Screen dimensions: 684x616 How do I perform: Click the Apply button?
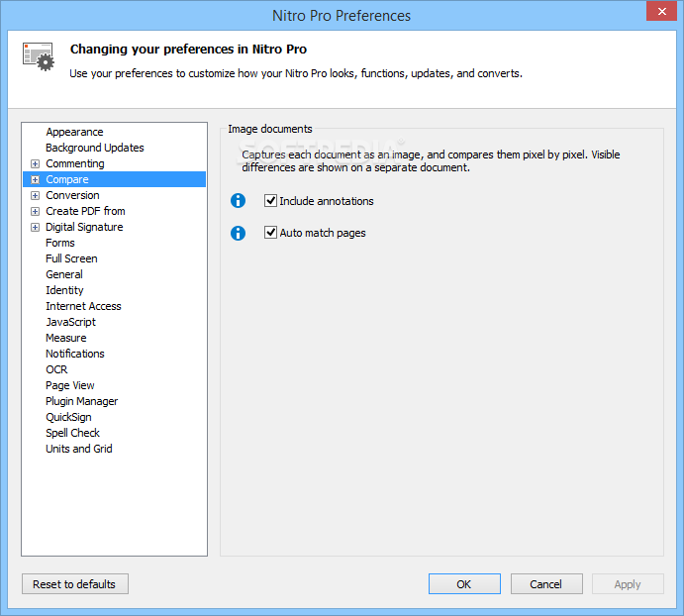[x=628, y=584]
